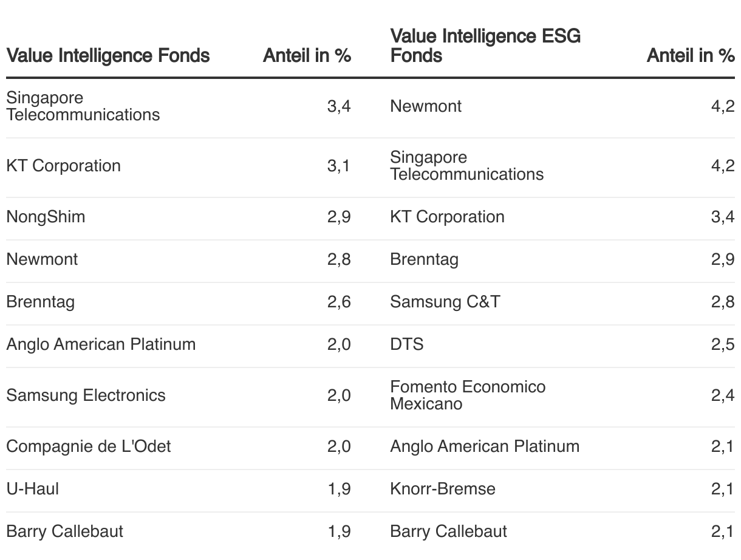This screenshot has height=560, width=741.
Task: Click Newmont in the ESG Fonds column
Action: tap(425, 106)
